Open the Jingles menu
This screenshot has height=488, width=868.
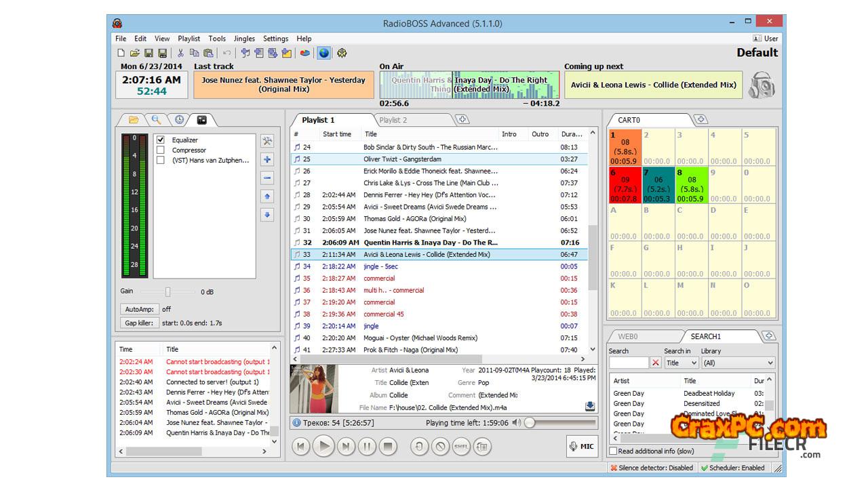tap(244, 39)
